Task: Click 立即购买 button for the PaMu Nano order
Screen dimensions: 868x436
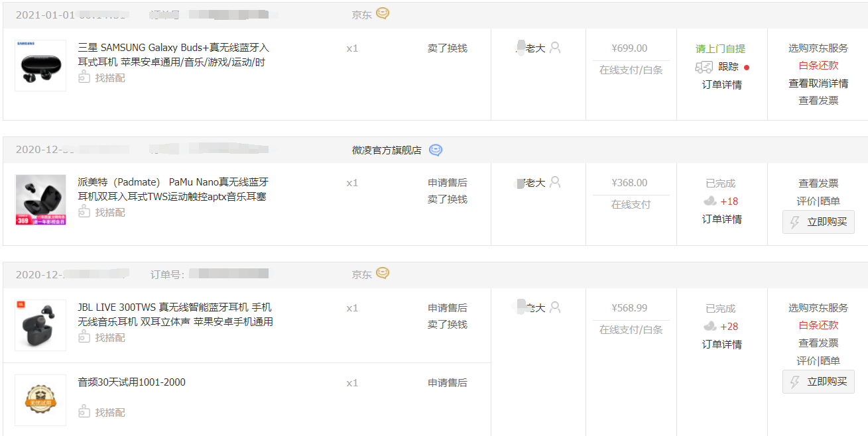Action: 818,222
